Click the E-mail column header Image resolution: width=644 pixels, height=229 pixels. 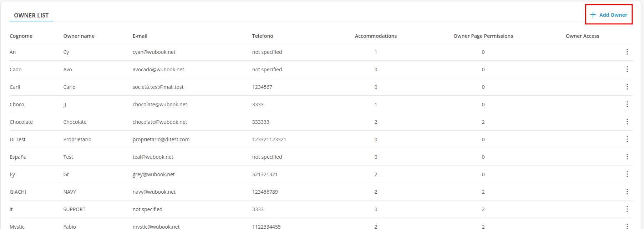click(140, 36)
